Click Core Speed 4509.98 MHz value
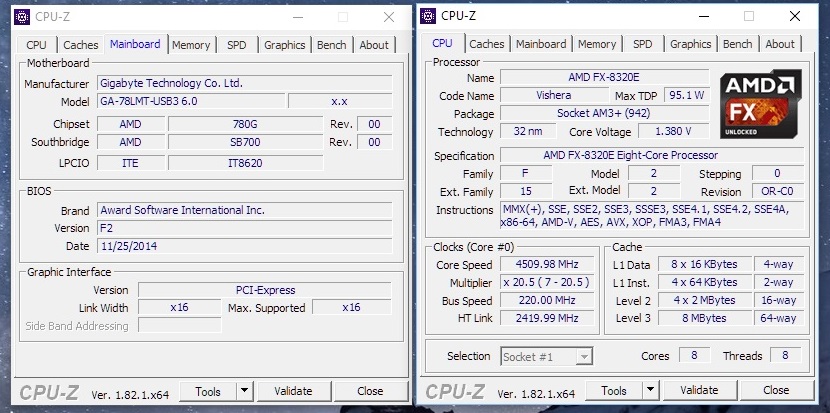The image size is (830, 413). coord(547,264)
